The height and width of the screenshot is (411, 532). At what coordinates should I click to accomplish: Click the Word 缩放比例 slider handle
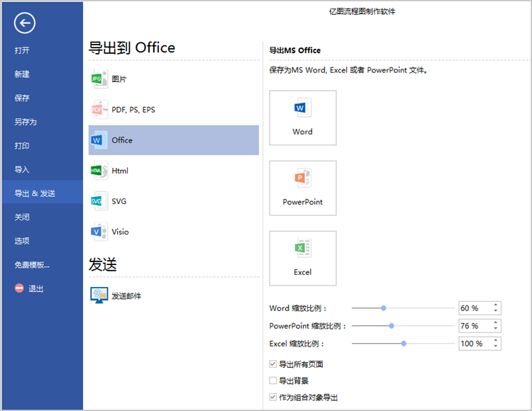click(x=383, y=308)
